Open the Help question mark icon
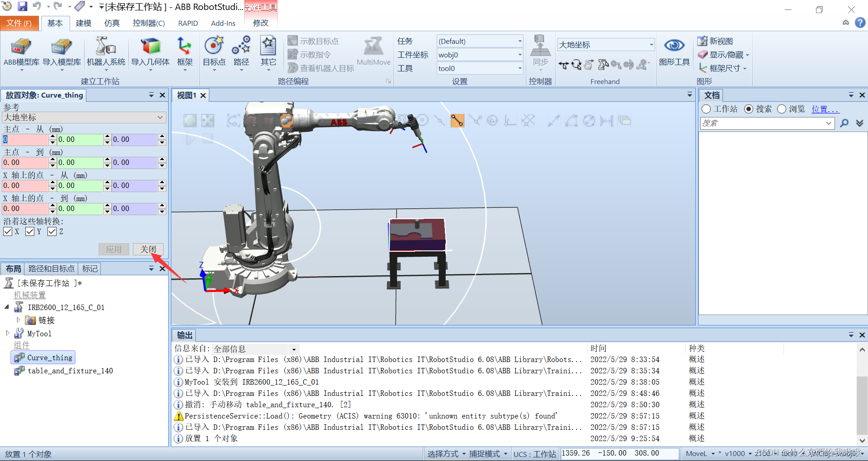The image size is (868, 461). point(860,23)
